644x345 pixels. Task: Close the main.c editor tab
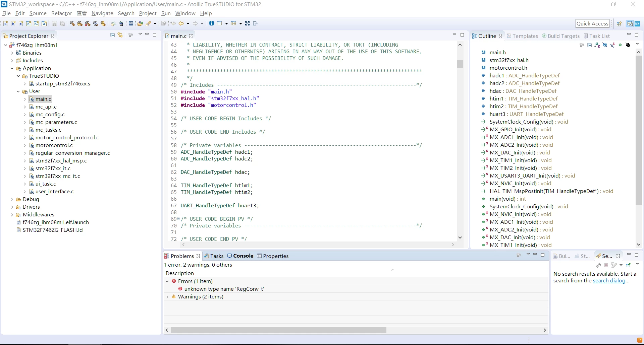click(x=191, y=36)
